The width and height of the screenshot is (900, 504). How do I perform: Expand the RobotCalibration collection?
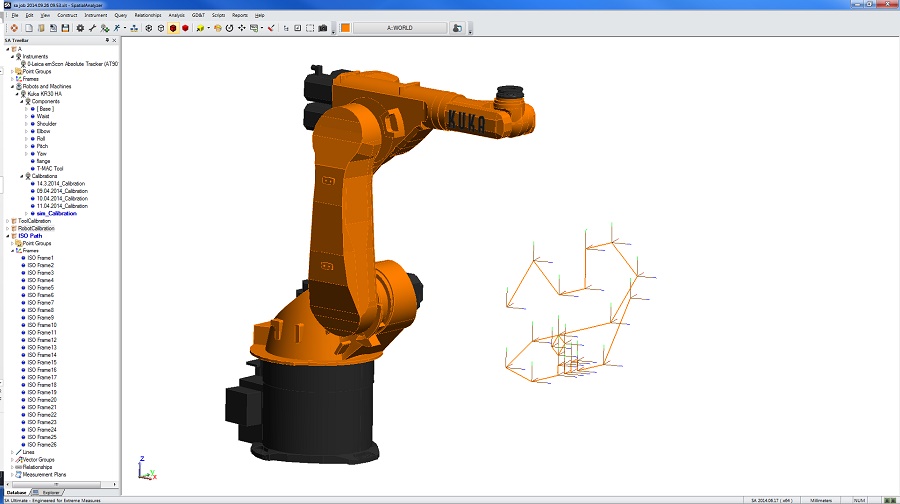click(x=7, y=228)
